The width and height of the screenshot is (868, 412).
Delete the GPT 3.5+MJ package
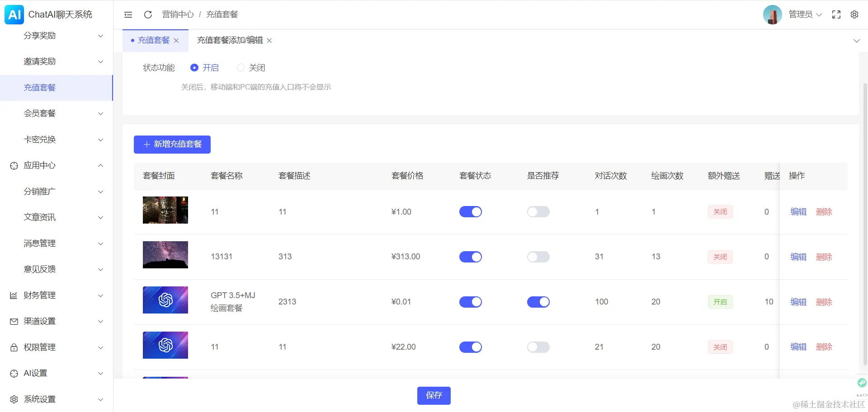pos(824,302)
